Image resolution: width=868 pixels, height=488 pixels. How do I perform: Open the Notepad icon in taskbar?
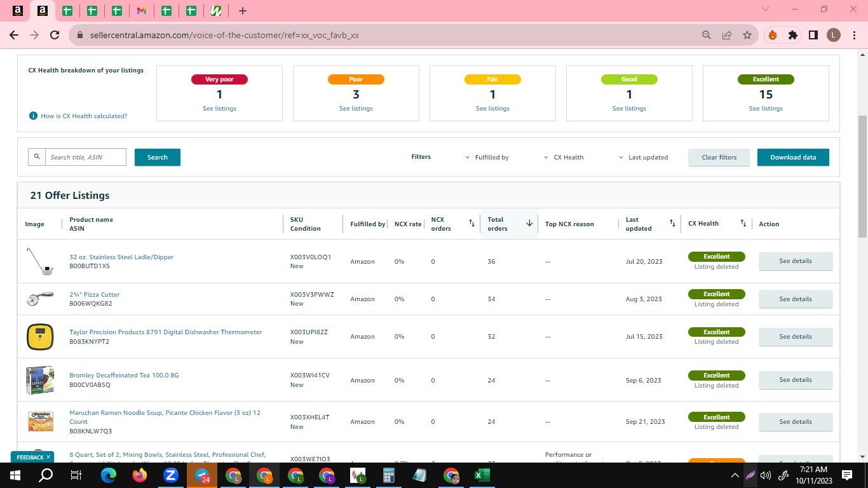point(420,475)
